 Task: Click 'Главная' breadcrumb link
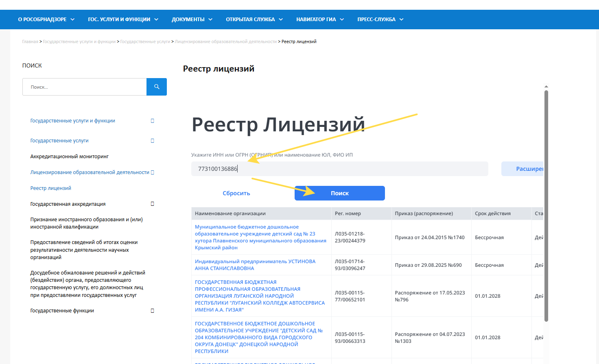30,41
